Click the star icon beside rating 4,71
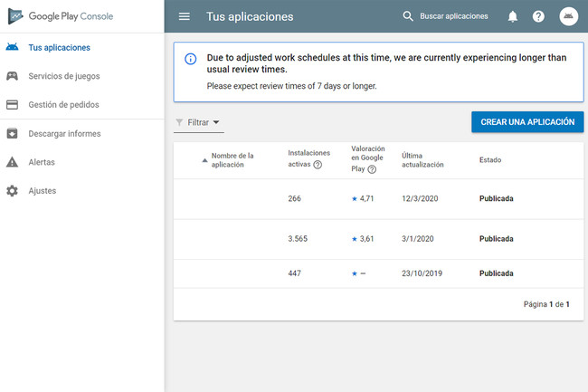Viewport: 588px width, 392px height. pos(355,199)
